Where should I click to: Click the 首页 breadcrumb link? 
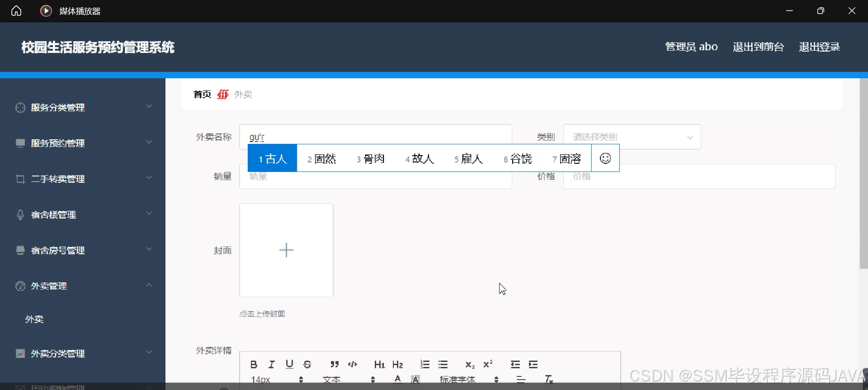(x=202, y=94)
